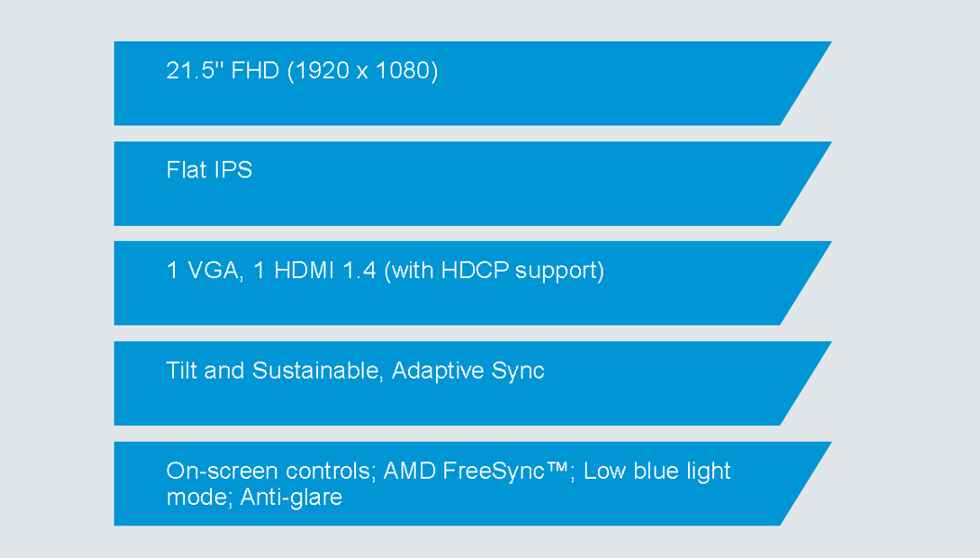Viewport: 980px width, 558px height.
Task: Select the "Adaptive Sync" feature text
Action: click(x=468, y=371)
